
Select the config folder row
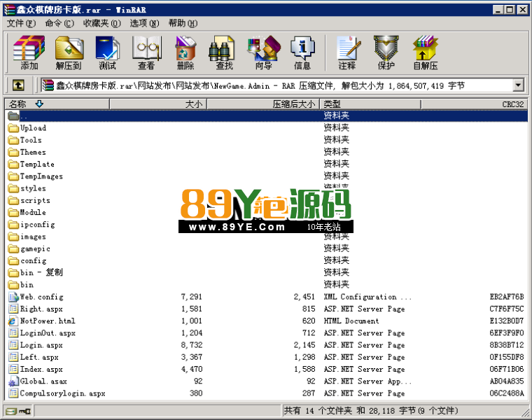tap(266, 260)
